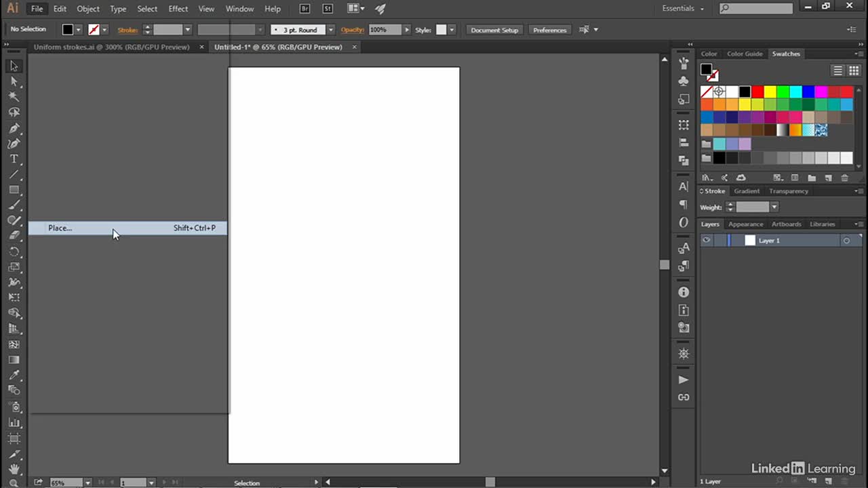The height and width of the screenshot is (488, 868).
Task: Open Swatches panel options menu
Action: tap(859, 54)
